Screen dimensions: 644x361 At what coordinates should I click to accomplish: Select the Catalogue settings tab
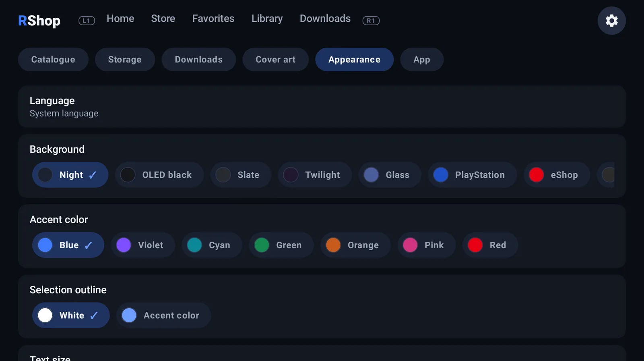click(x=53, y=60)
